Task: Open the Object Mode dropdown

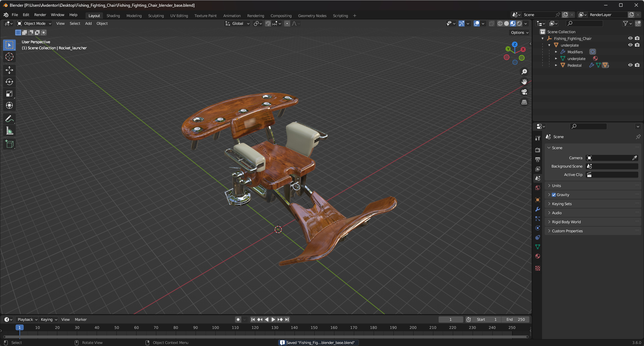Action: pyautogui.click(x=34, y=23)
